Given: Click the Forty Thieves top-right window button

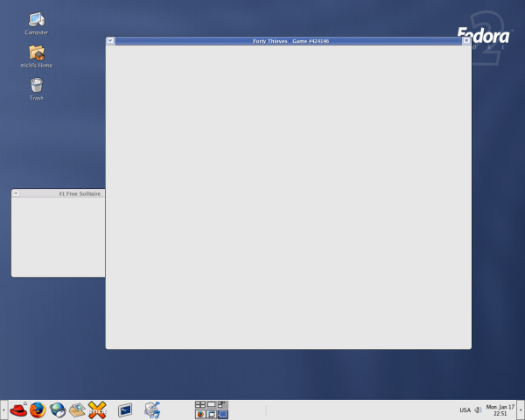Looking at the screenshot, I should coord(466,40).
